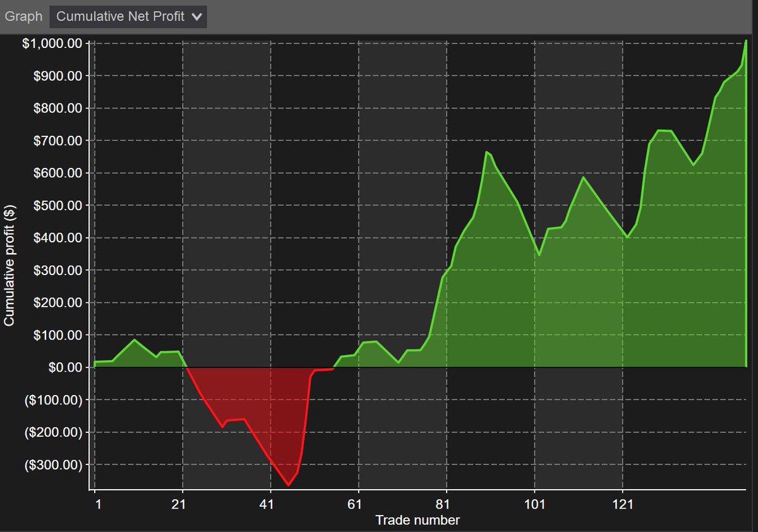Click trade number 21 on x-axis

180,504
